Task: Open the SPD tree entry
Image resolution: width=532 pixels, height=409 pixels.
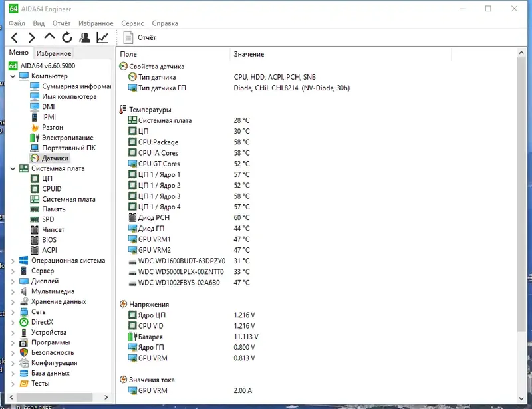Action: coord(43,219)
